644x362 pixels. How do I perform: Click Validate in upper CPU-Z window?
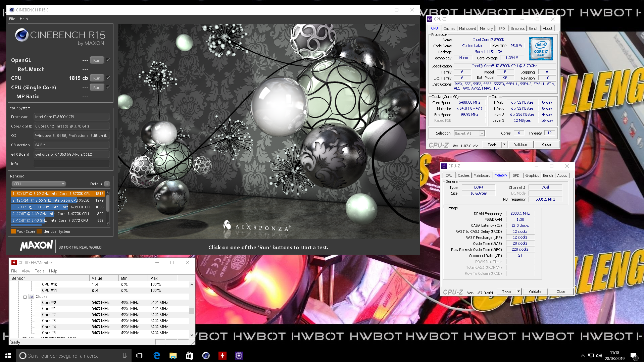[x=521, y=145]
